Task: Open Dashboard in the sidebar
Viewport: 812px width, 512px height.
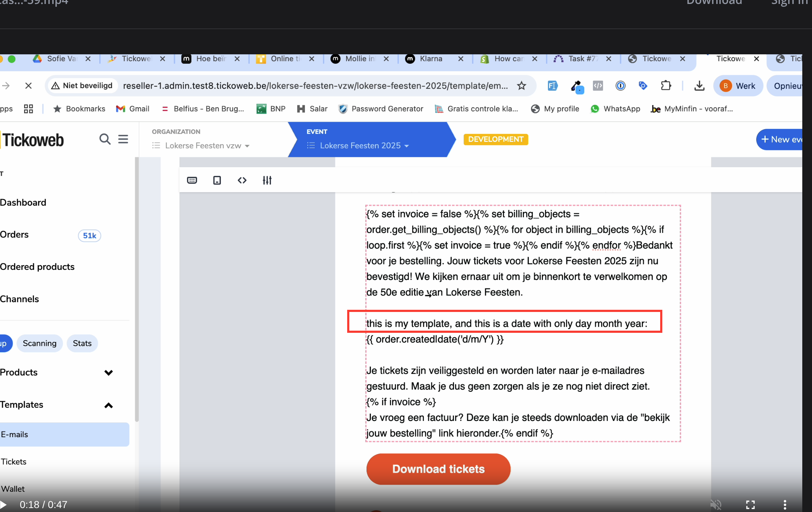Action: click(23, 203)
